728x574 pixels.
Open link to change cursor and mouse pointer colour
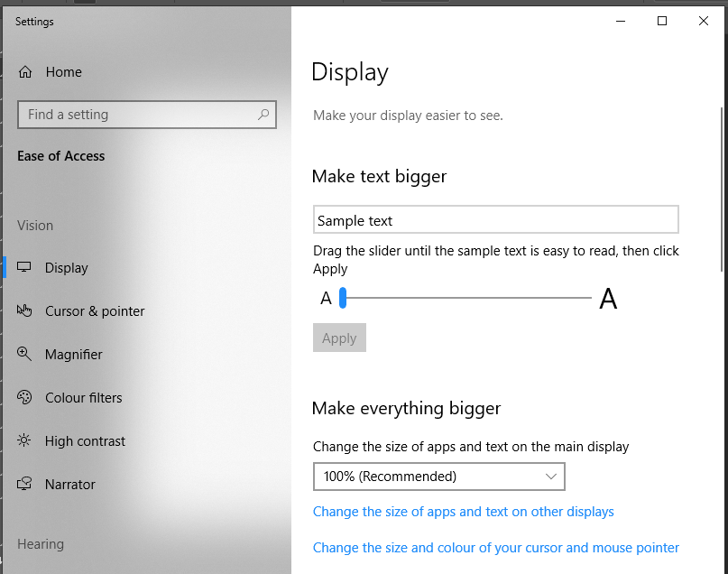coord(496,548)
